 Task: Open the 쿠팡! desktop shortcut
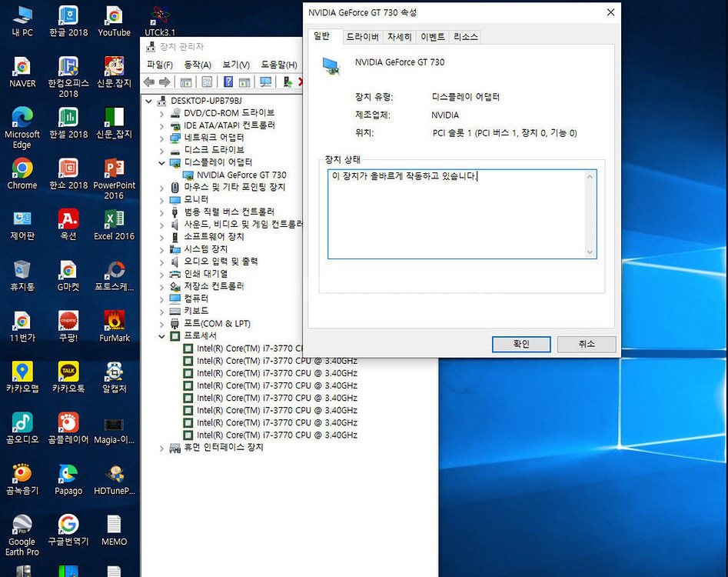pos(68,327)
